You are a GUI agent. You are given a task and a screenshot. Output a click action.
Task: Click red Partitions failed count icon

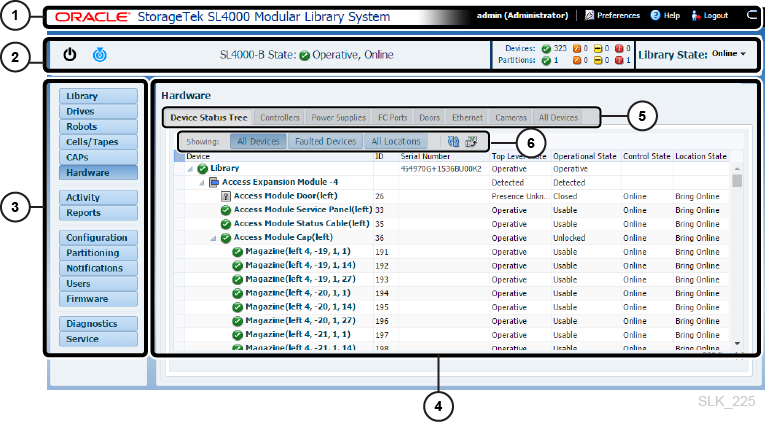pyautogui.click(x=619, y=60)
